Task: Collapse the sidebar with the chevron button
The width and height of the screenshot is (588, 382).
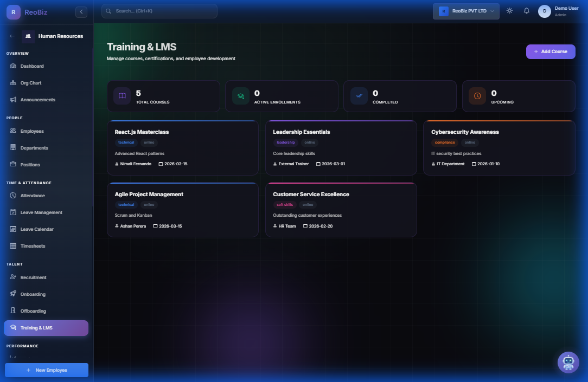Action: pyautogui.click(x=81, y=11)
